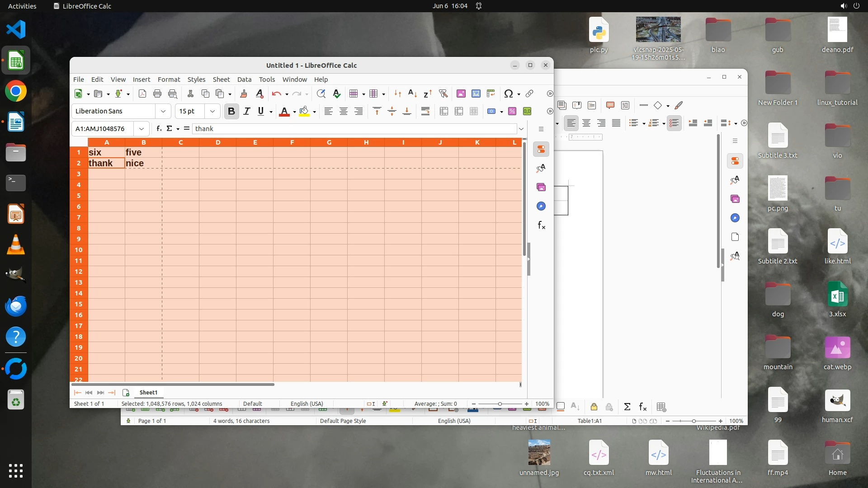868x488 pixels.
Task: Click the AutoFilter funnel icon
Action: coord(443,94)
